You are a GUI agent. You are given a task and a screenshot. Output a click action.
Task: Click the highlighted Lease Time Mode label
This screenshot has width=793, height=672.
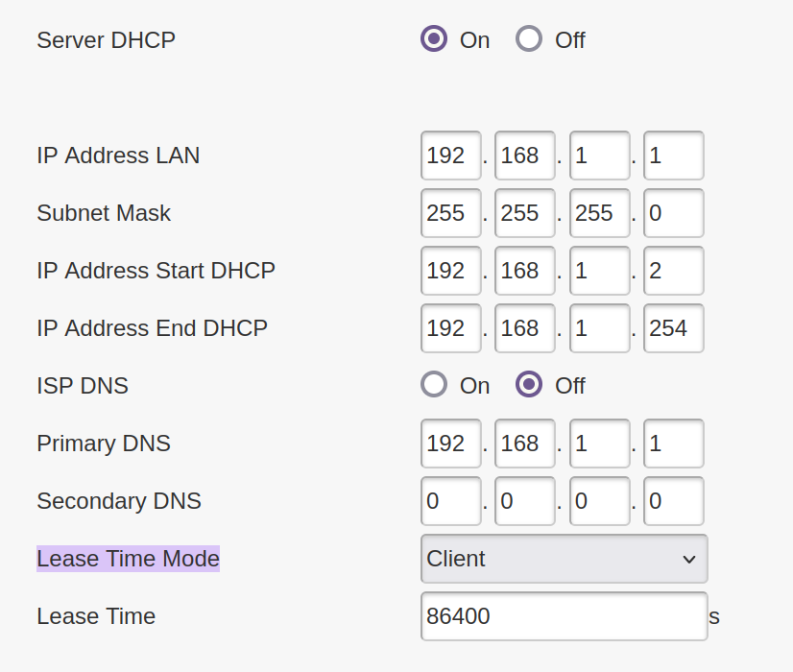128,559
